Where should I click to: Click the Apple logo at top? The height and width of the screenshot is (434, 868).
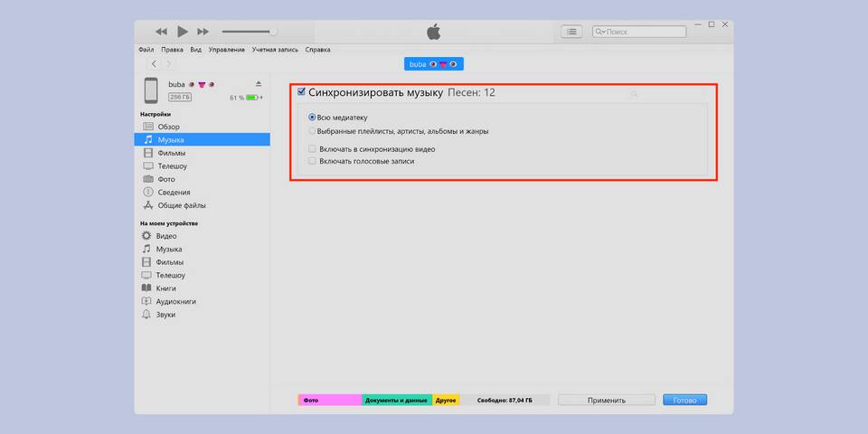pyautogui.click(x=434, y=32)
